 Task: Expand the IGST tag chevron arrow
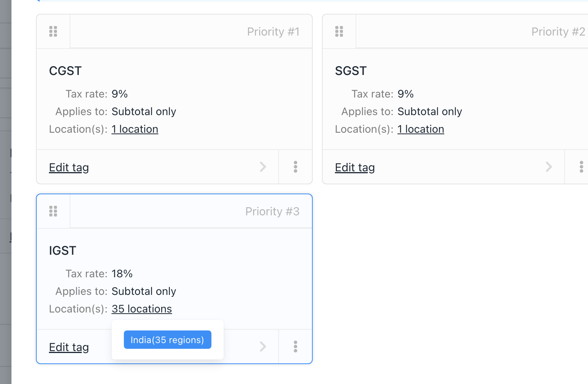[x=263, y=347]
